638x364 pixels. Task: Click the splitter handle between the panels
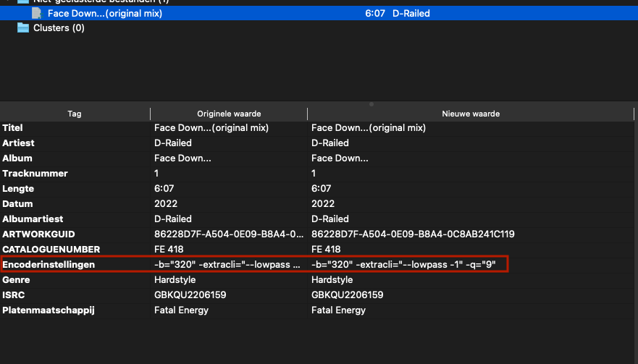pos(372,104)
